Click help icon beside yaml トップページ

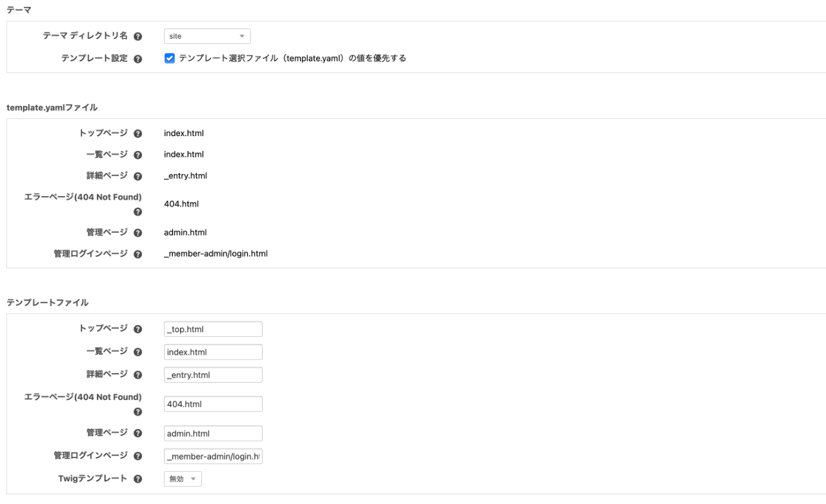pyautogui.click(x=137, y=134)
